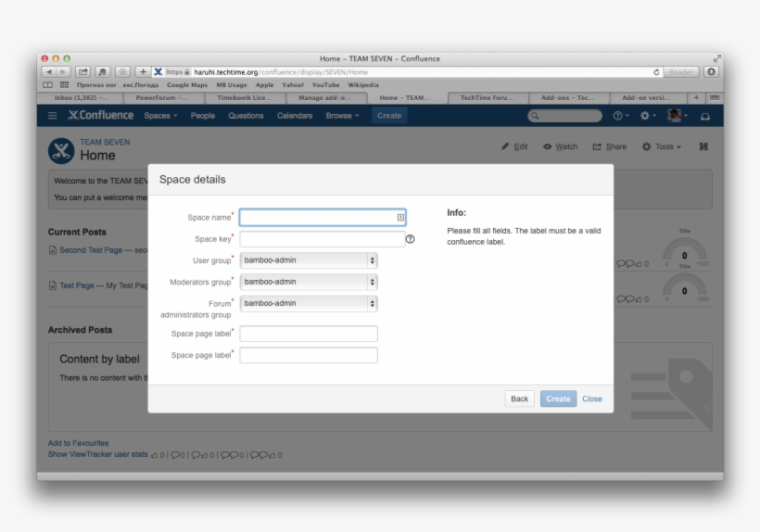
Task: Share the Home page
Action: [x=610, y=146]
